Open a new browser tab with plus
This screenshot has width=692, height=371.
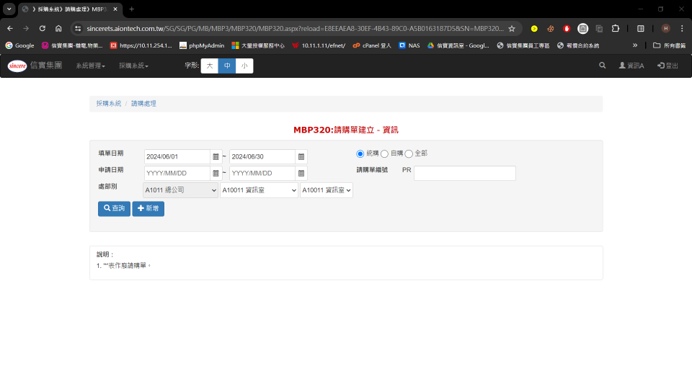pos(132,9)
